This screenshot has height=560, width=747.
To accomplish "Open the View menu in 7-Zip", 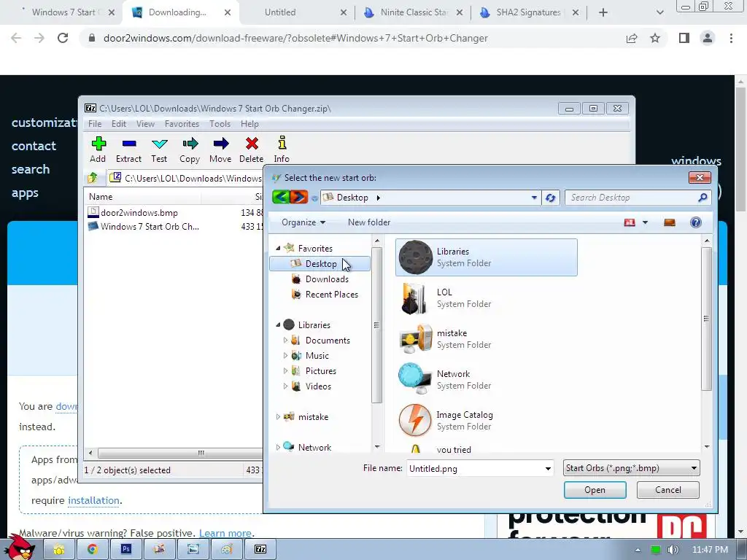I will click(145, 124).
